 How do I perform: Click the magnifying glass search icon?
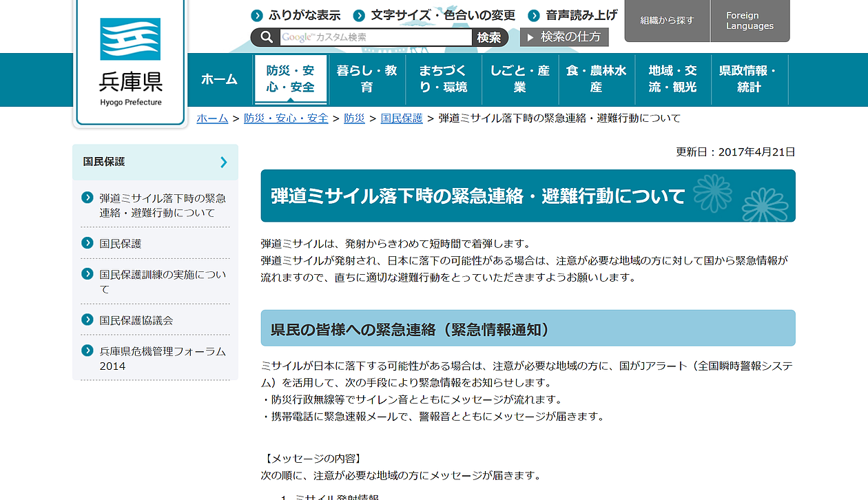(x=266, y=37)
